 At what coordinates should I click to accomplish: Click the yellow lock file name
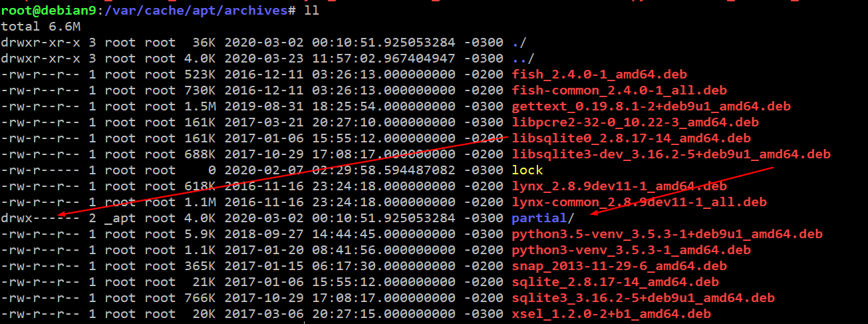[527, 170]
